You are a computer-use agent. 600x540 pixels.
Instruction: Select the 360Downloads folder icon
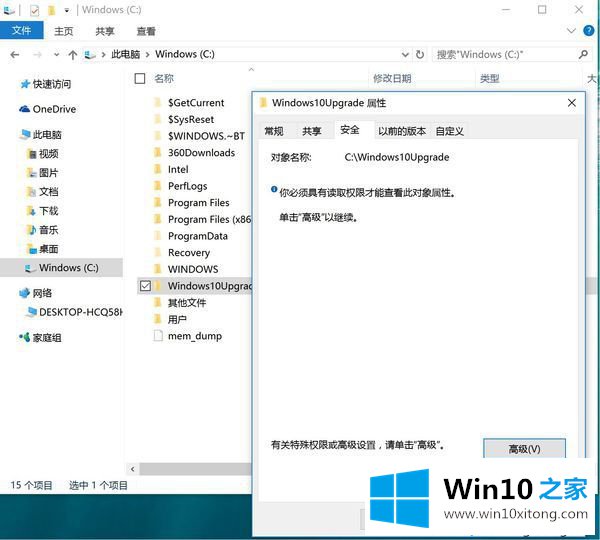click(157, 152)
